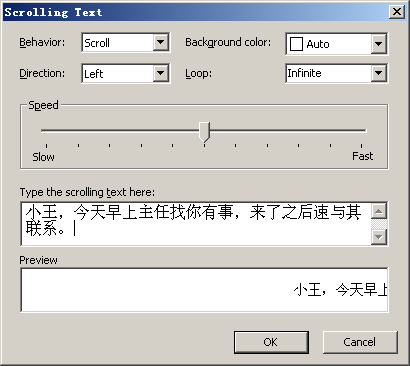Click the scroll down arrow in text box

[x=379, y=237]
